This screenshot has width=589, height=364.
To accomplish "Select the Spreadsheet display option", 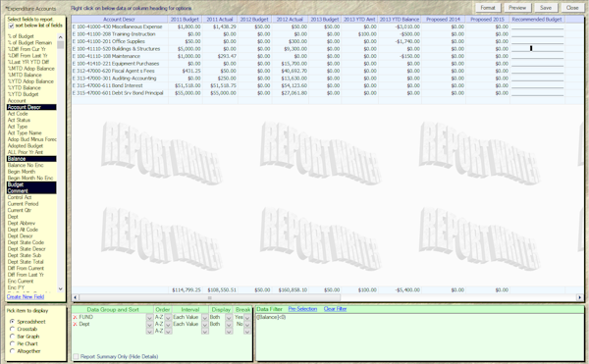I will (x=12, y=322).
